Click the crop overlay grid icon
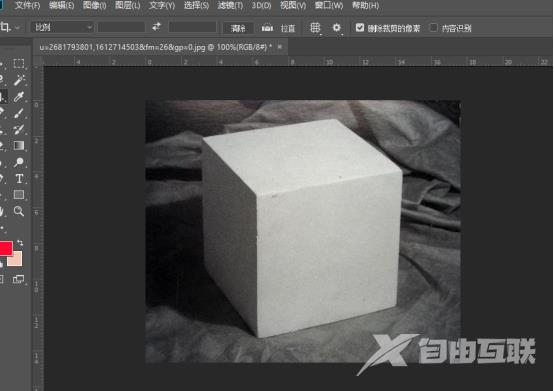 point(315,28)
